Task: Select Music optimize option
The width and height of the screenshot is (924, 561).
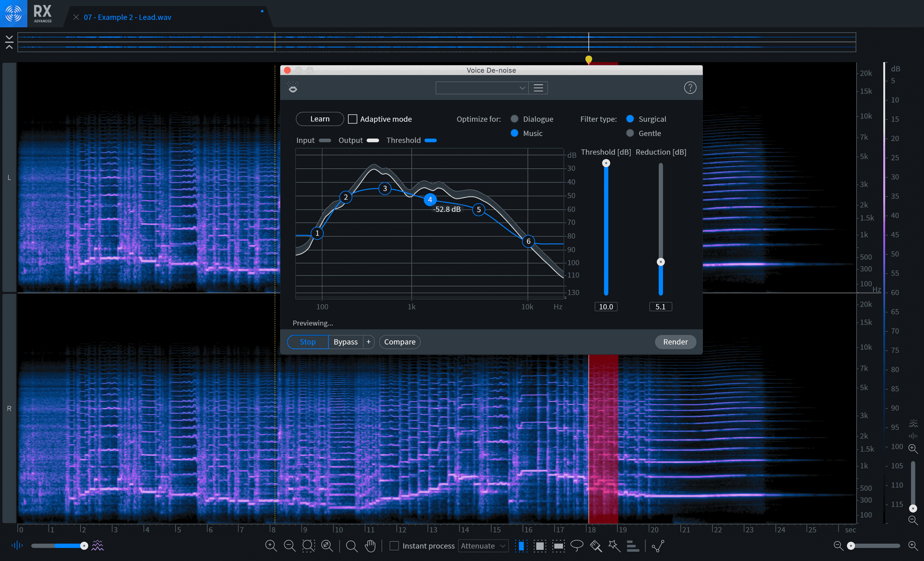Action: click(x=514, y=133)
